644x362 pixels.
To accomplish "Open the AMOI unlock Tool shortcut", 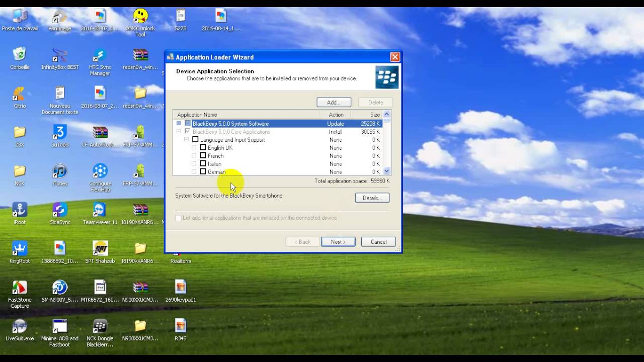I will [140, 23].
